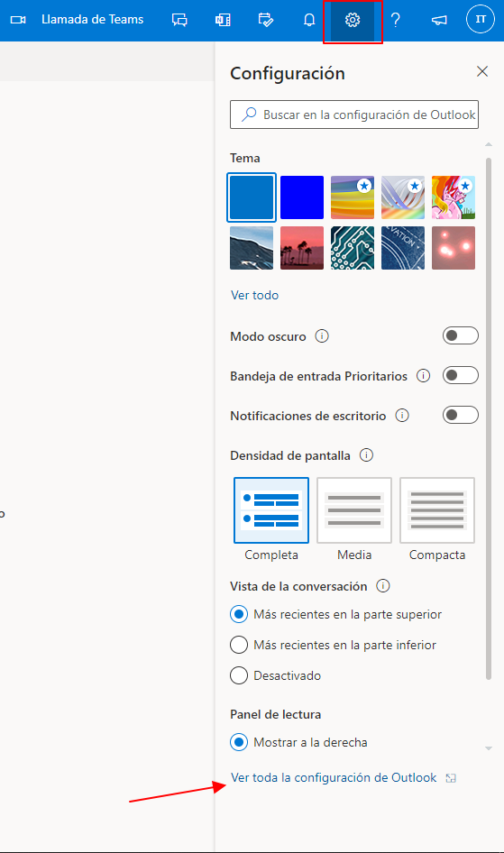Viewport: 504px width, 853px height.
Task: Open the IT account avatar
Action: pyautogui.click(x=481, y=19)
